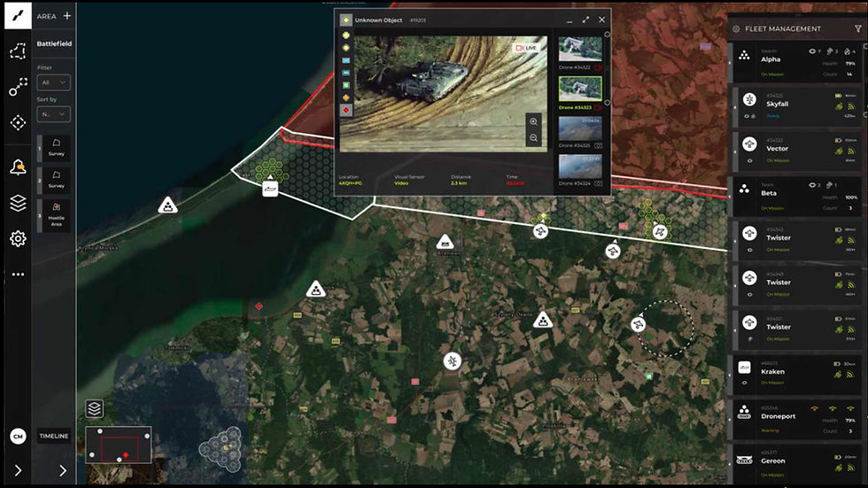
Task: Select Drone #34323 highlighted video thumbnail
Action: click(x=580, y=89)
